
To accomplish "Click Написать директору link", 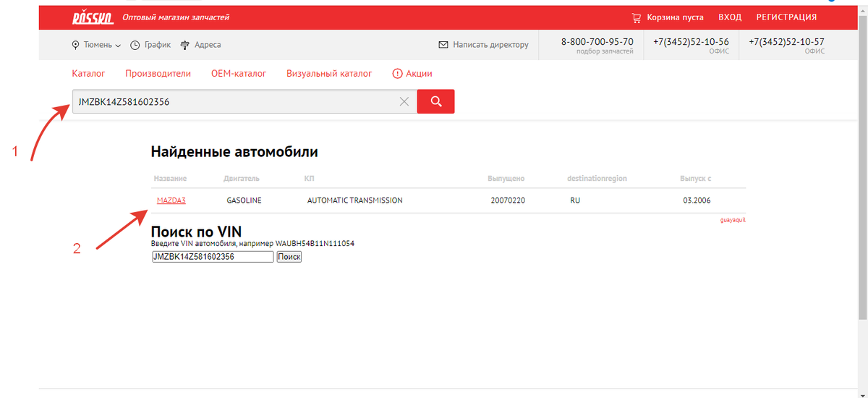I will (x=490, y=45).
